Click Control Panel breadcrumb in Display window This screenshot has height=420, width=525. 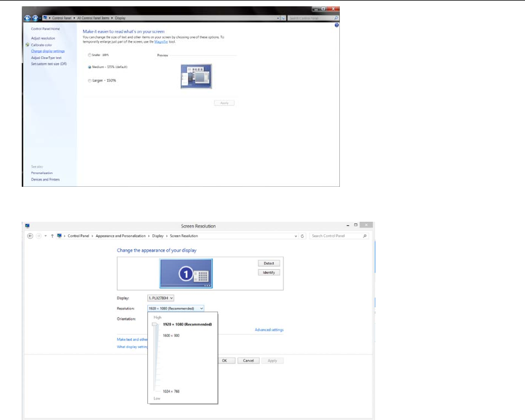tap(61, 18)
